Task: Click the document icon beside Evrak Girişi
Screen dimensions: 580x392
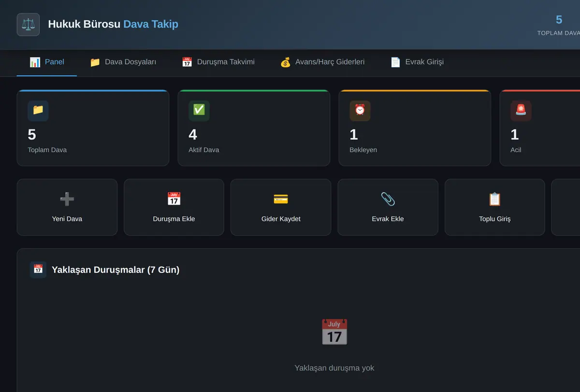Action: (x=395, y=62)
